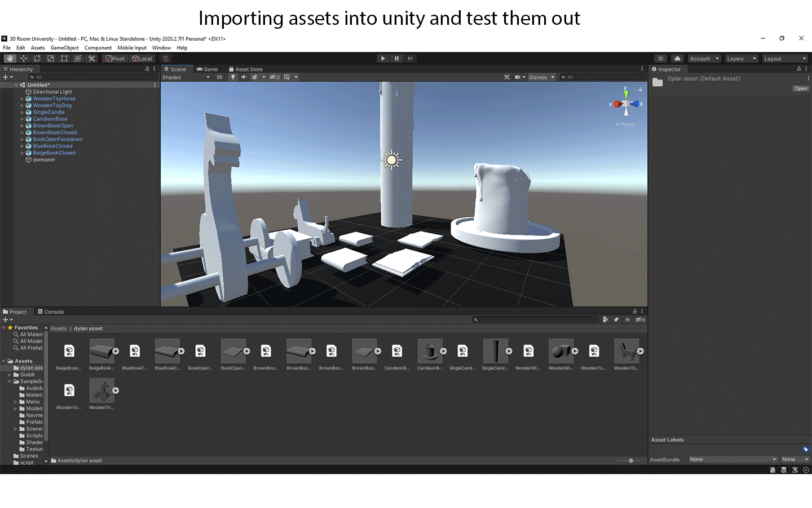Select the Move tool
This screenshot has height=508, width=812.
coord(24,59)
